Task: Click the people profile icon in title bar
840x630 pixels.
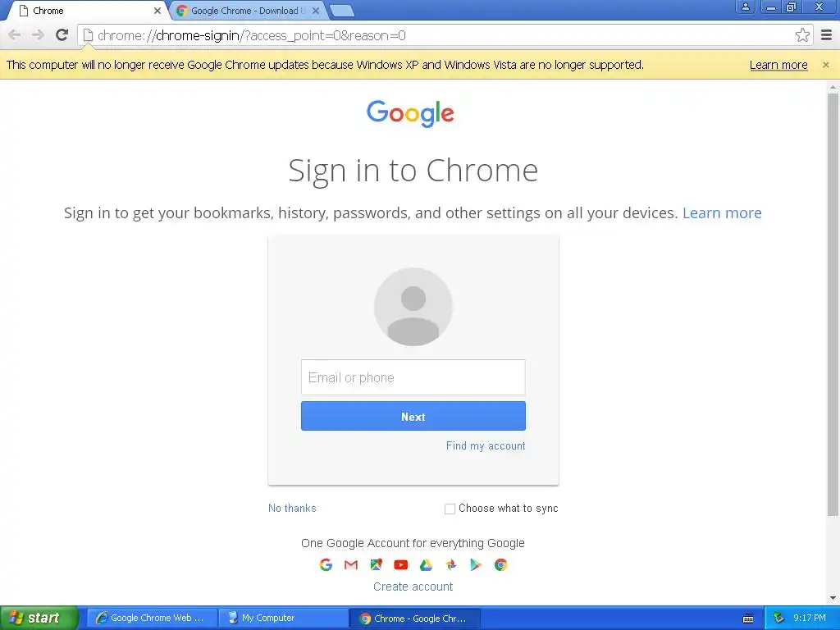Action: pyautogui.click(x=745, y=7)
